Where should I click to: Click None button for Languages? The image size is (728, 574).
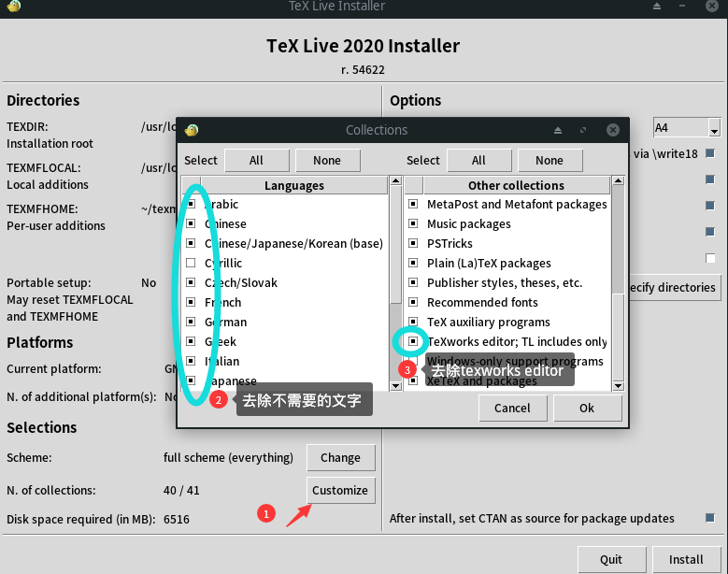click(x=327, y=160)
